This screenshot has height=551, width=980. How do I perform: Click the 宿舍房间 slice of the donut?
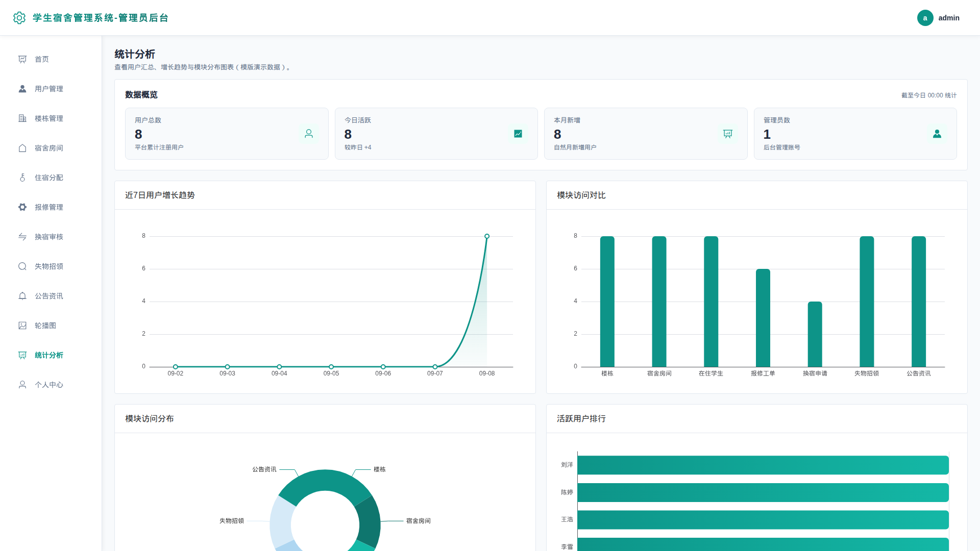(369, 521)
